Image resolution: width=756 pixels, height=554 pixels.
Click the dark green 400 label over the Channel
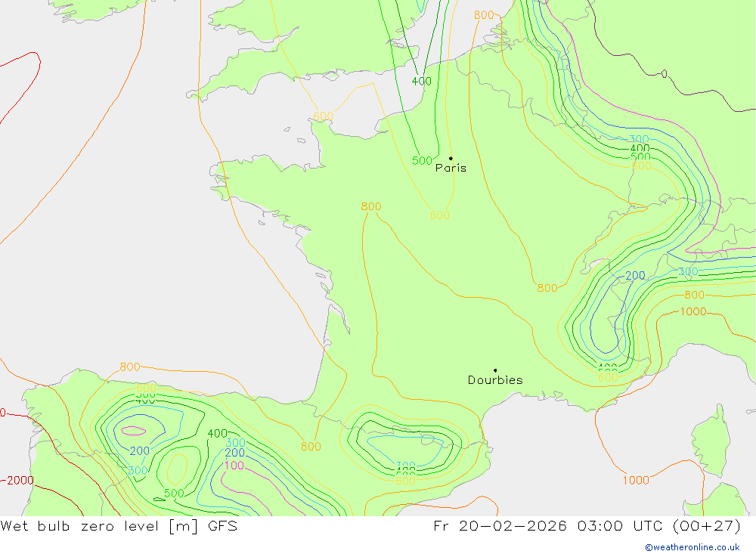(421, 81)
